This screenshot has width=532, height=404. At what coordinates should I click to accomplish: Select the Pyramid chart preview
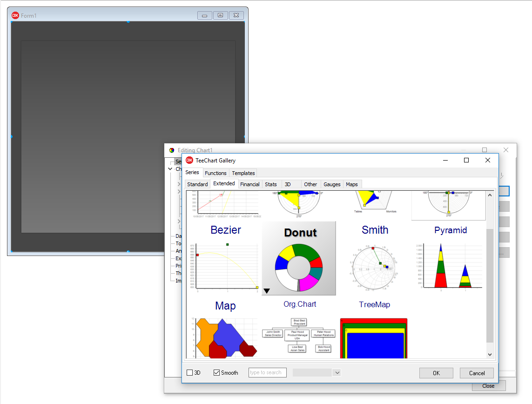pyautogui.click(x=450, y=265)
